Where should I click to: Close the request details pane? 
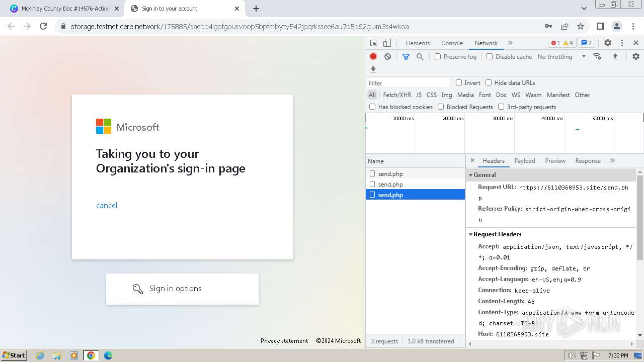472,160
